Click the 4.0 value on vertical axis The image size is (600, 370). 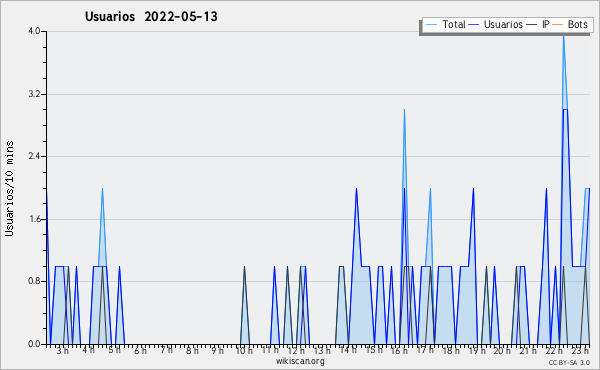click(x=34, y=31)
